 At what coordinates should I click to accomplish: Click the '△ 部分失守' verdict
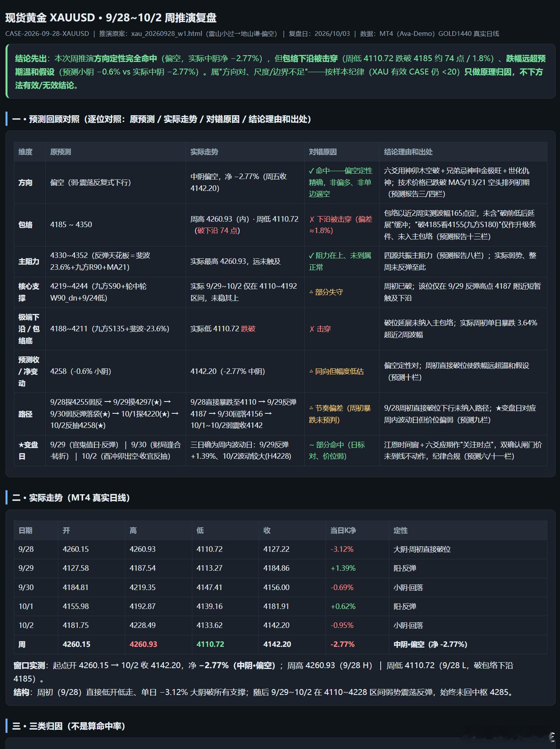[x=326, y=292]
